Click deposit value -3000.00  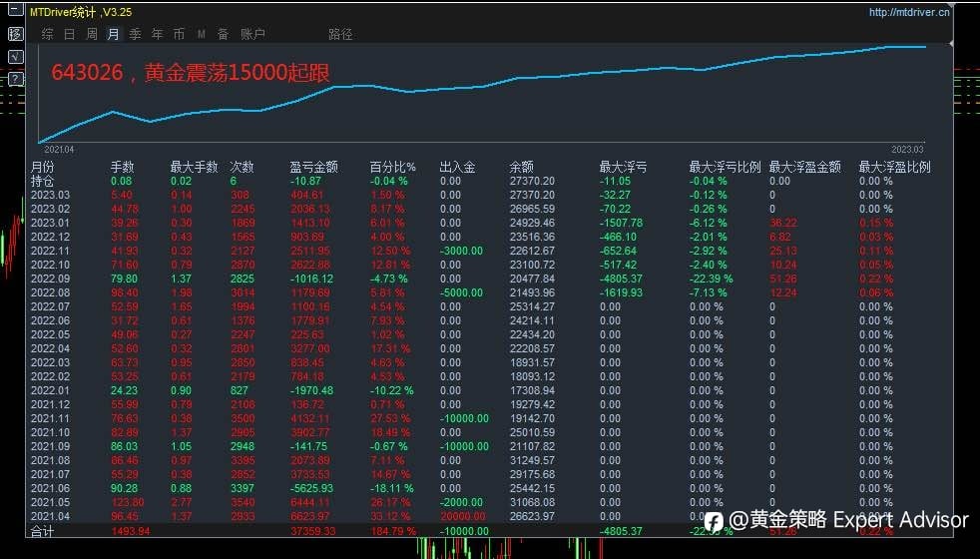461,251
